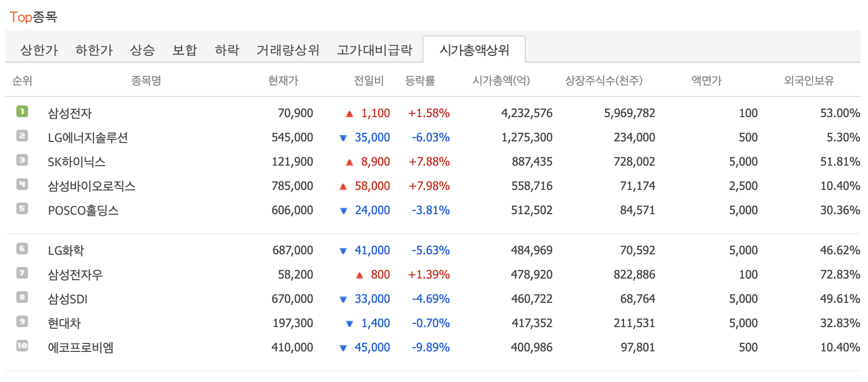Click the 545,000 price of LG에너지솔루션

[293, 138]
